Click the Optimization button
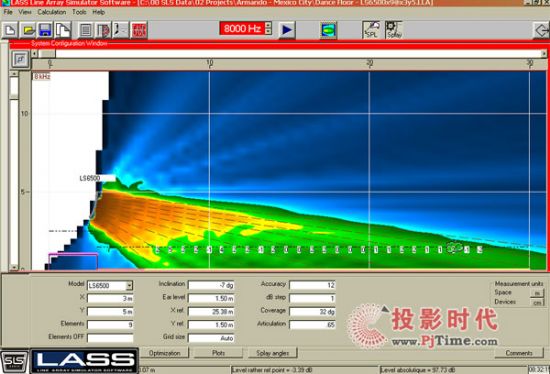Image resolution: width=550 pixels, height=374 pixels. [164, 353]
